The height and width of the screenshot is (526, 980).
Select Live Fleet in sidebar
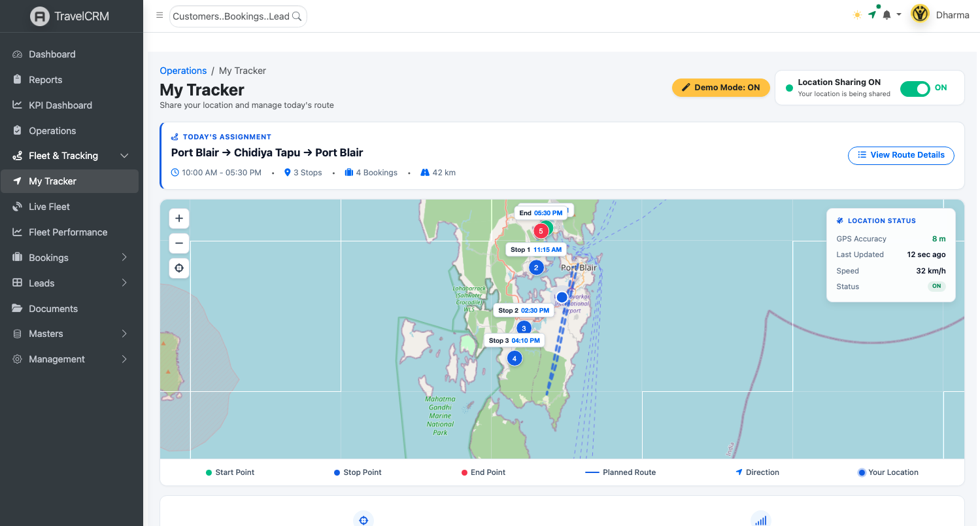(70, 207)
